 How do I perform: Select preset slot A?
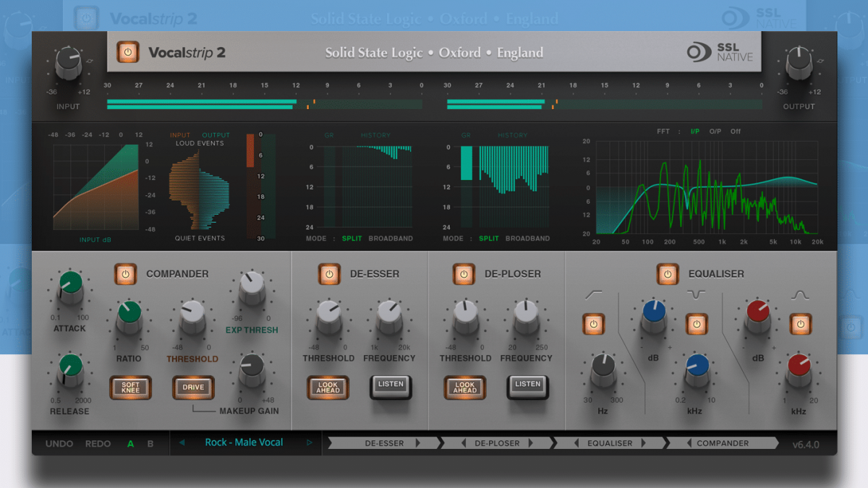tap(131, 443)
